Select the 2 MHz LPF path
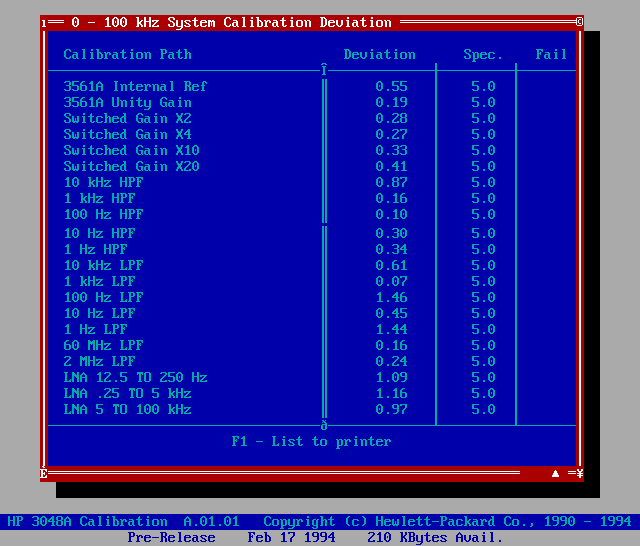Image resolution: width=640 pixels, height=546 pixels. click(99, 361)
